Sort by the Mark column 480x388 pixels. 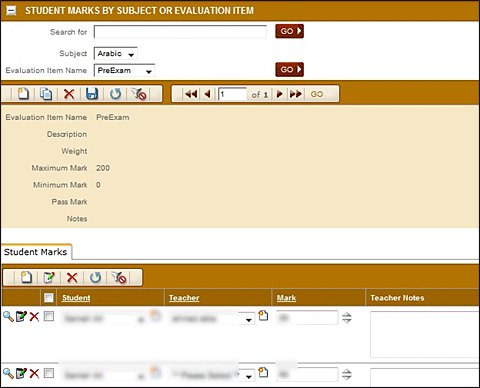[286, 298]
